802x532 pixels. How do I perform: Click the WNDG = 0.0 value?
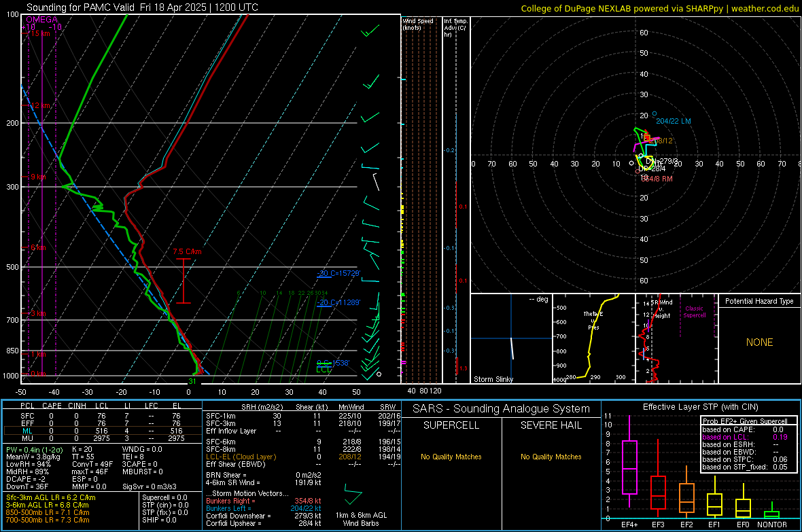tap(142, 449)
